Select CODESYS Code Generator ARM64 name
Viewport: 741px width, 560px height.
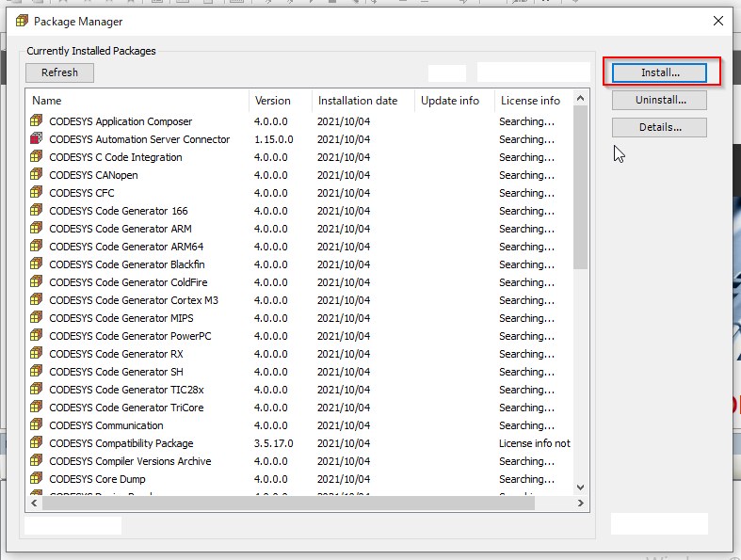[126, 247]
